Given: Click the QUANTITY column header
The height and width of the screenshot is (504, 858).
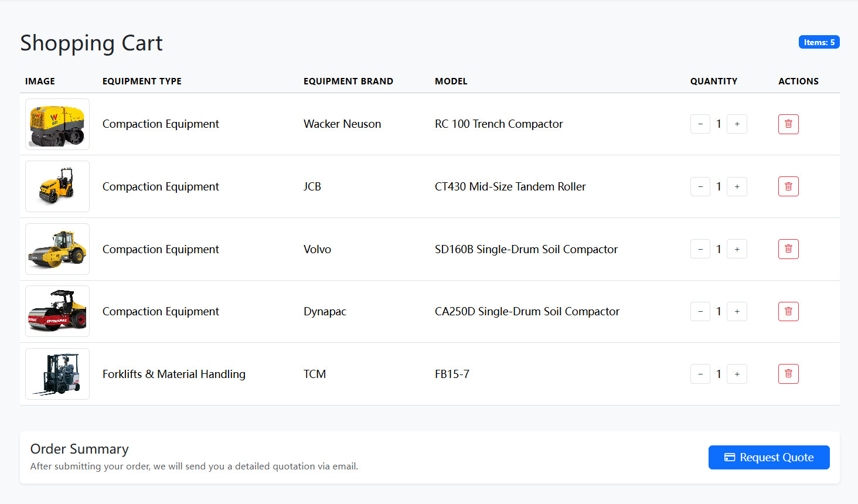Looking at the screenshot, I should coord(714,81).
